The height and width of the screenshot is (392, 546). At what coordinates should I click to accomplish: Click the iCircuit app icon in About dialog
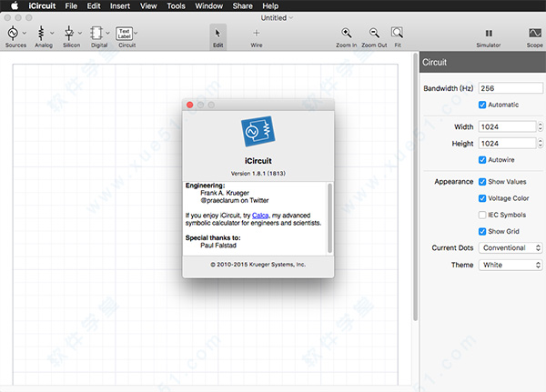click(258, 131)
